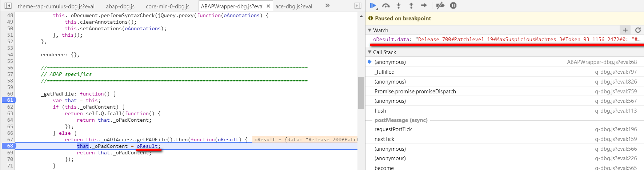Screen dimensions: 644x170
Task: Select the Promise.promise.promiseDispatch frame
Action: click(x=505, y=92)
